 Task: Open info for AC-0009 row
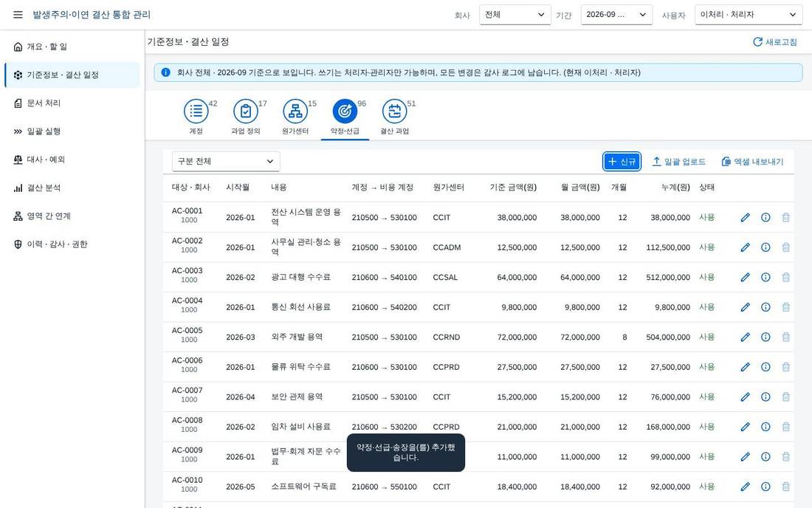765,457
